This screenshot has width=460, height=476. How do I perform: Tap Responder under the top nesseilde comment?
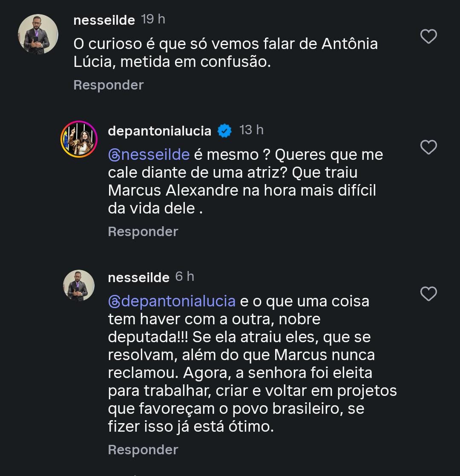(108, 85)
